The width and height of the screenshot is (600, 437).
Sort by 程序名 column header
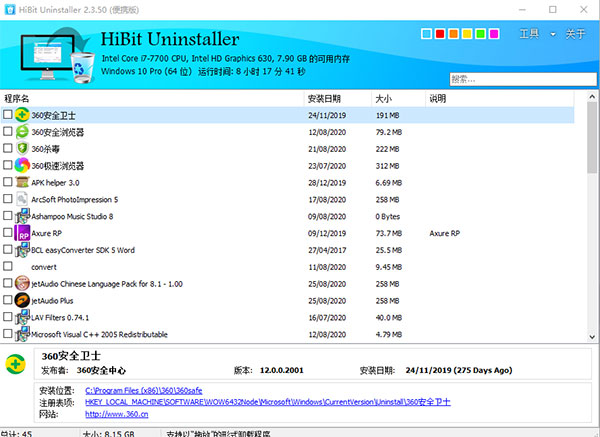(152, 99)
